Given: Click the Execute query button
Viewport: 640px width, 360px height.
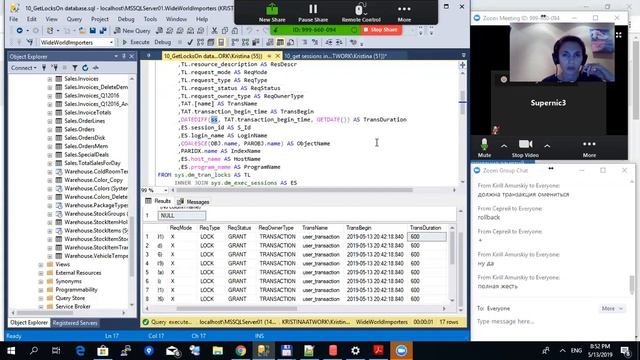Looking at the screenshot, I should (136, 42).
